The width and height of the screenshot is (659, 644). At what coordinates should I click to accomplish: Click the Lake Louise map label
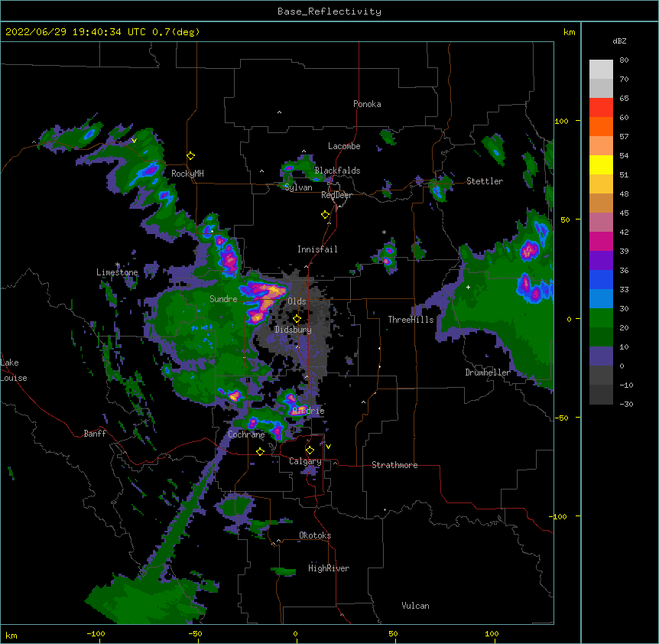(14, 370)
